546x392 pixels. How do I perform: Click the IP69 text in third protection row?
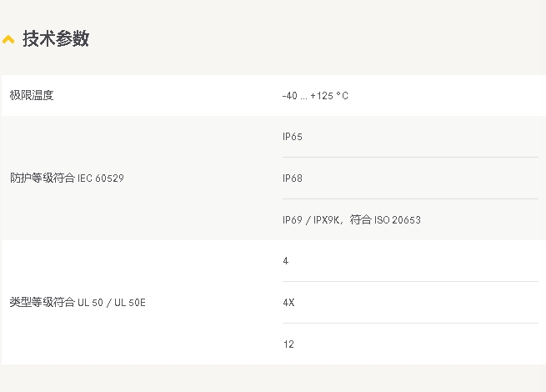click(x=293, y=220)
